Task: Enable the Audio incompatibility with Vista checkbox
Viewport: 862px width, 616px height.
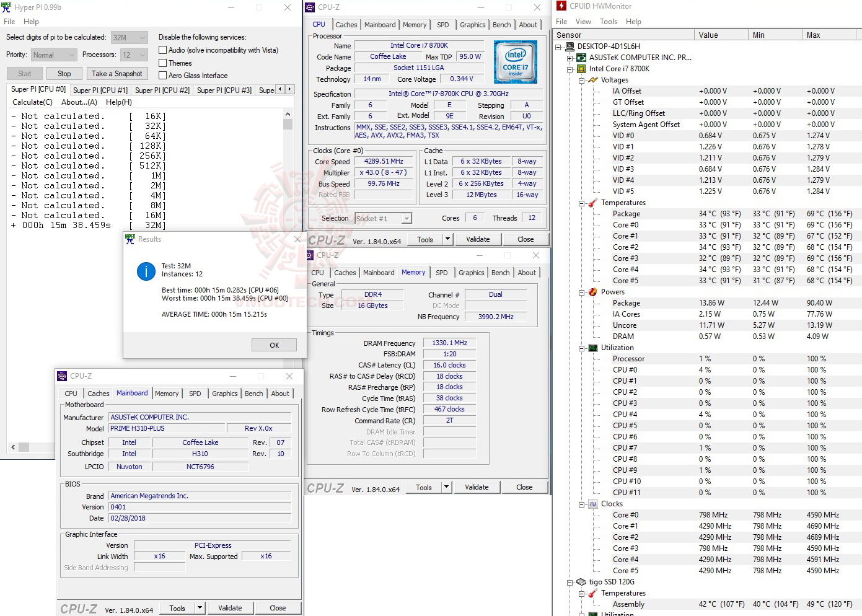Action: click(x=163, y=50)
